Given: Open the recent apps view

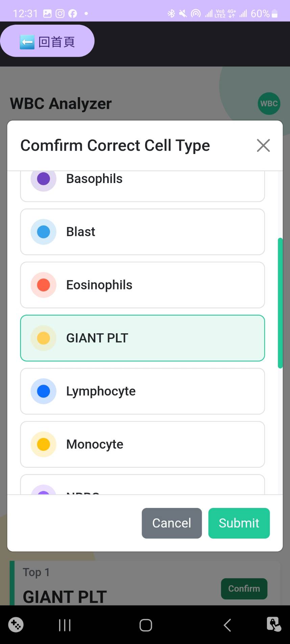Looking at the screenshot, I should (x=65, y=625).
